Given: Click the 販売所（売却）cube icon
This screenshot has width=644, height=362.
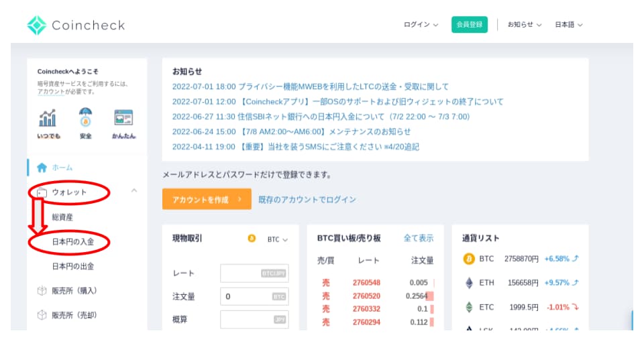Looking at the screenshot, I should point(42,315).
